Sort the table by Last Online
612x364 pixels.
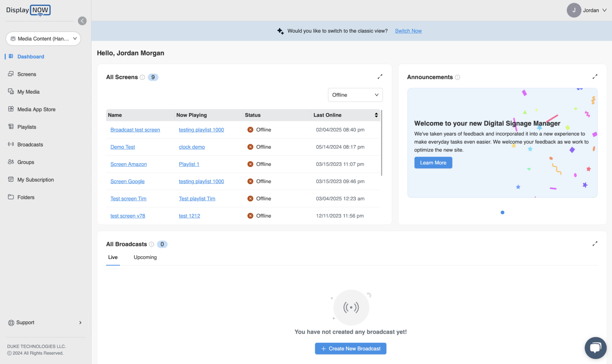click(376, 115)
